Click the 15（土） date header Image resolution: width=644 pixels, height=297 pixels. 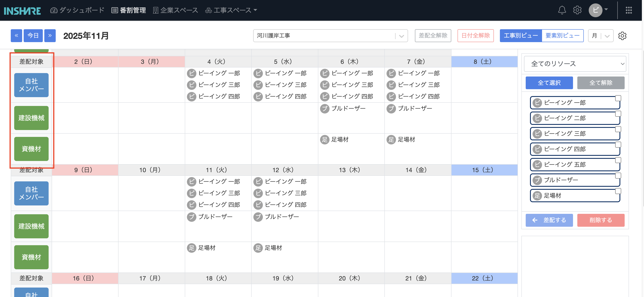pos(484,170)
